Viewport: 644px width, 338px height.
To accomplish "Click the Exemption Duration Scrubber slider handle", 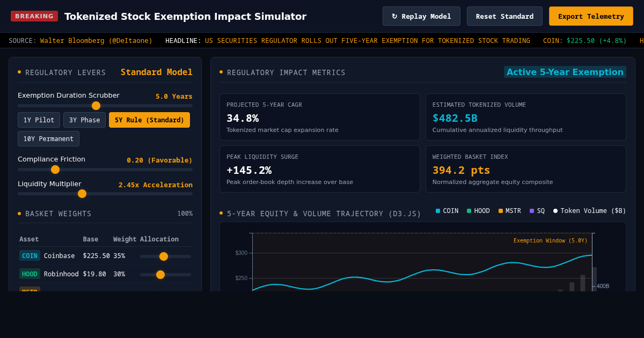I will pyautogui.click(x=96, y=106).
